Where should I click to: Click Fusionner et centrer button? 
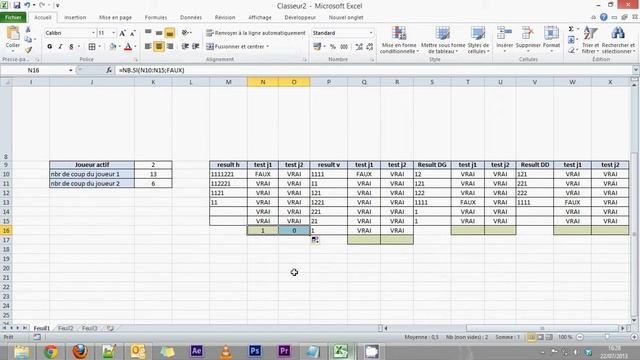point(236,47)
